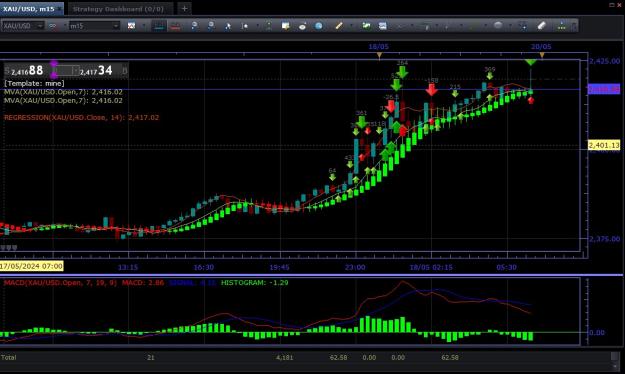Image resolution: width=625 pixels, height=374 pixels.
Task: Click the chart type icon
Action: pyautogui.click(x=131, y=26)
